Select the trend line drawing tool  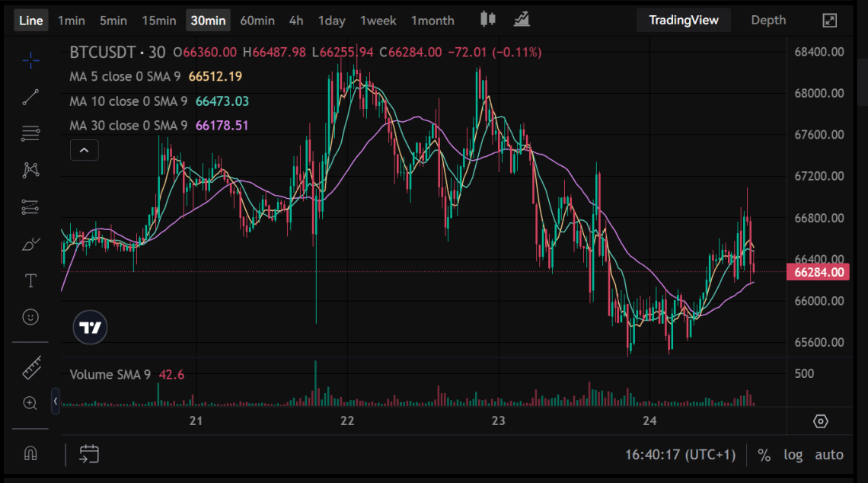click(x=30, y=97)
